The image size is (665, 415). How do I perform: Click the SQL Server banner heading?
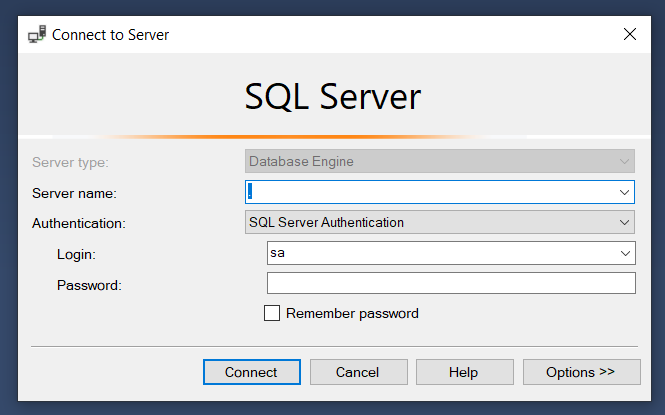tap(332, 96)
